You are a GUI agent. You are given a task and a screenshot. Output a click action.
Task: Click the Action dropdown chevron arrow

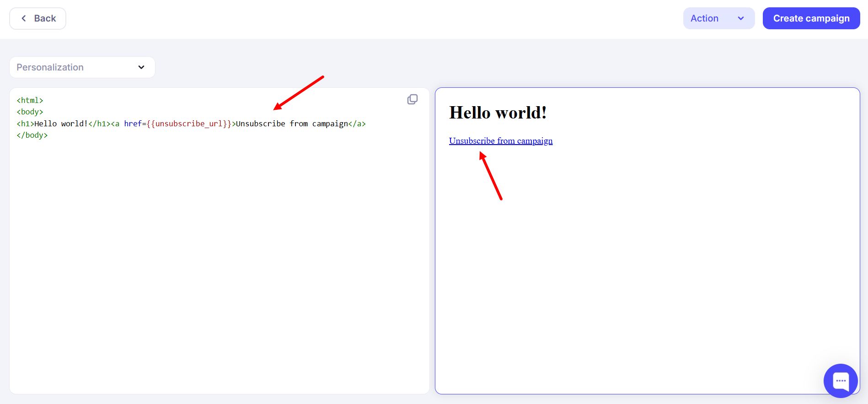pos(741,18)
